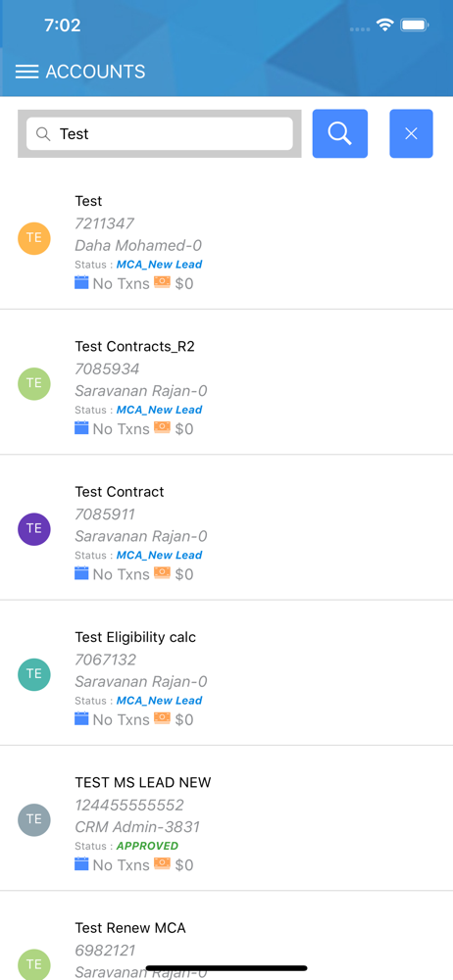Open the Test Renew MCA account
453x980 pixels.
130,927
